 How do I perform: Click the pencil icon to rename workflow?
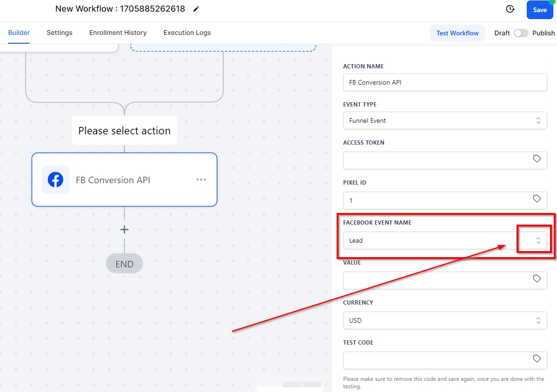click(x=196, y=9)
